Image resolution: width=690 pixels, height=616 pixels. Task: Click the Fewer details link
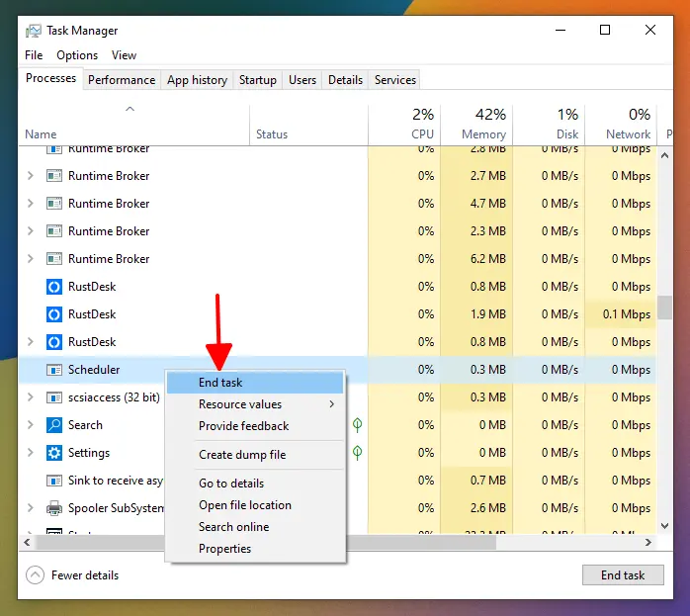click(85, 575)
